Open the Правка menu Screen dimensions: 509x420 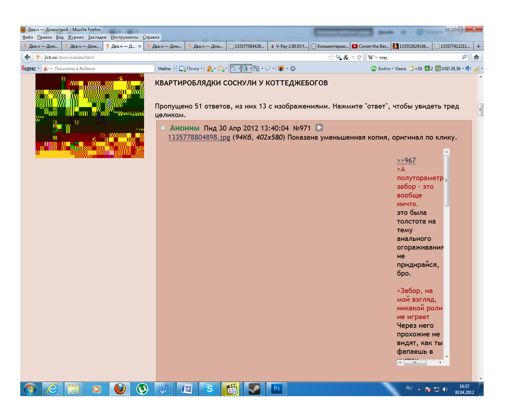(44, 37)
